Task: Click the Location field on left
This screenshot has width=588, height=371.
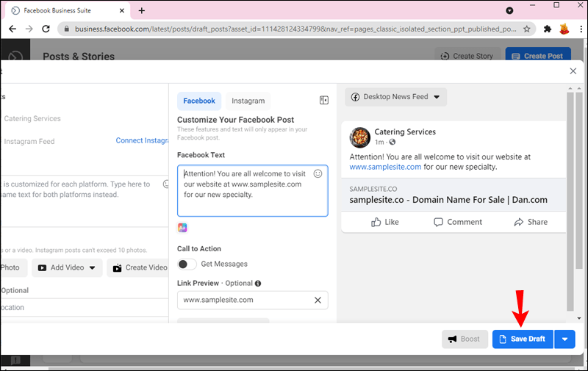Action: (85, 308)
